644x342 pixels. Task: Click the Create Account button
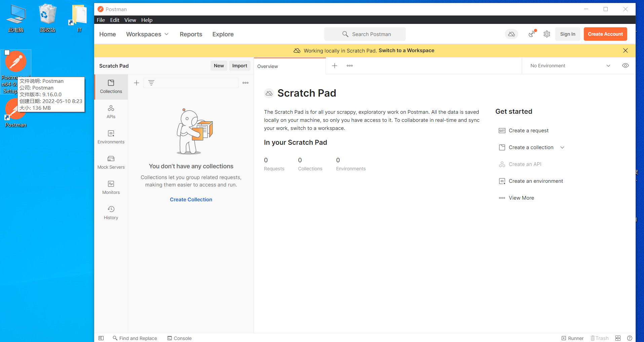[x=605, y=34]
